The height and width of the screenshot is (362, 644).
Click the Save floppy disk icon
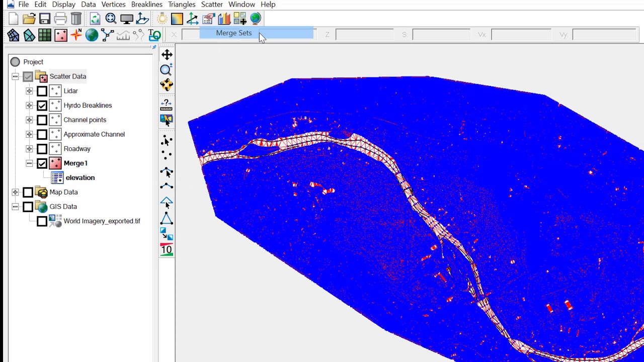coord(45,19)
